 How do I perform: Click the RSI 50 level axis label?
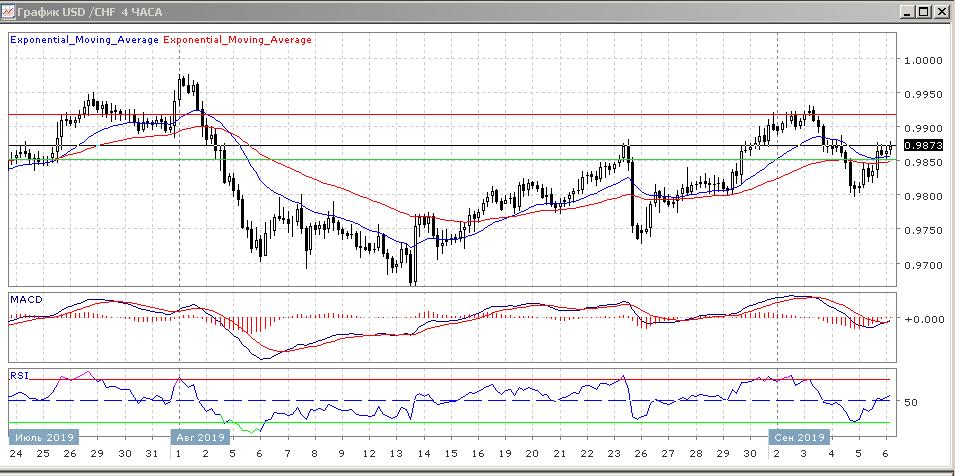click(911, 402)
